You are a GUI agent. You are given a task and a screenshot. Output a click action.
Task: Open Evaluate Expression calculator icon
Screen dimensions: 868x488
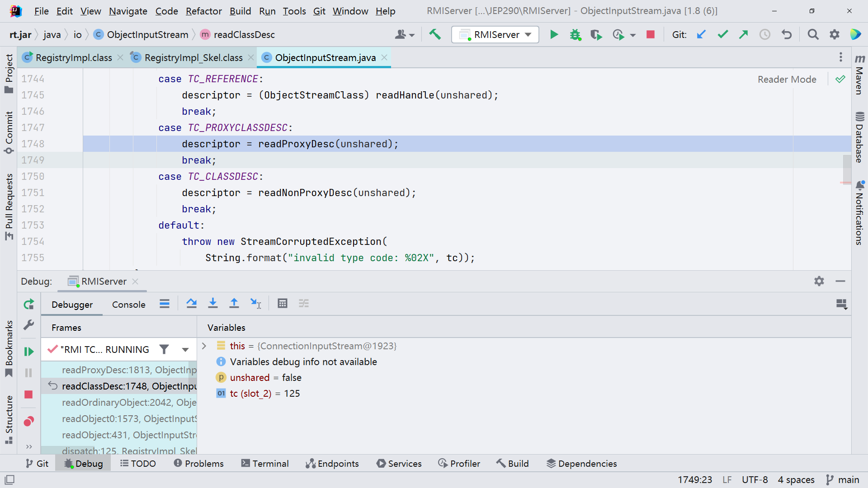click(283, 304)
